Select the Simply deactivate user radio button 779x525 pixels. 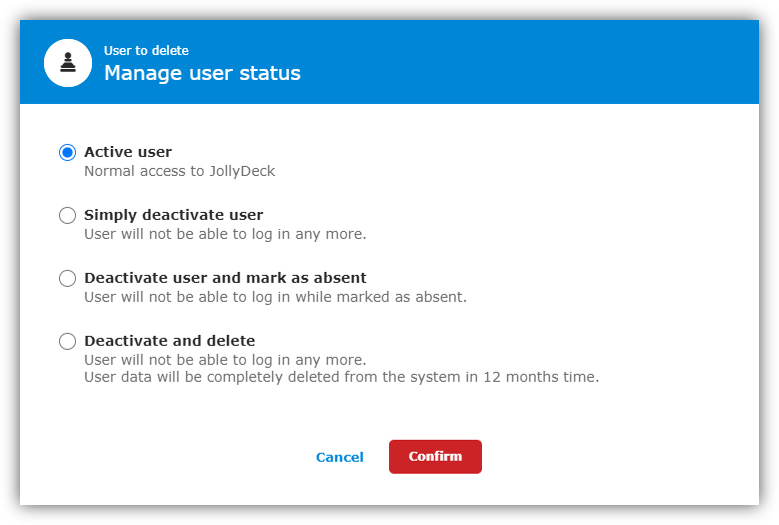[68, 216]
